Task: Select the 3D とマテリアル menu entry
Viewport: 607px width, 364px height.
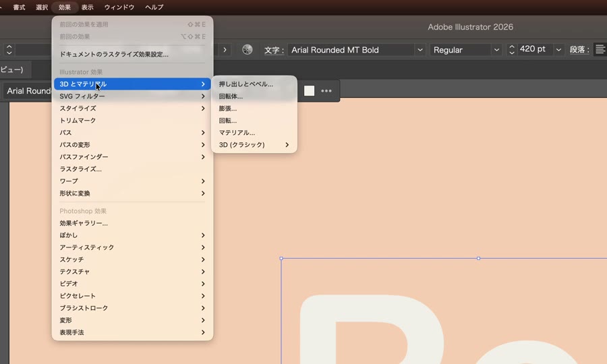Action: pos(132,84)
